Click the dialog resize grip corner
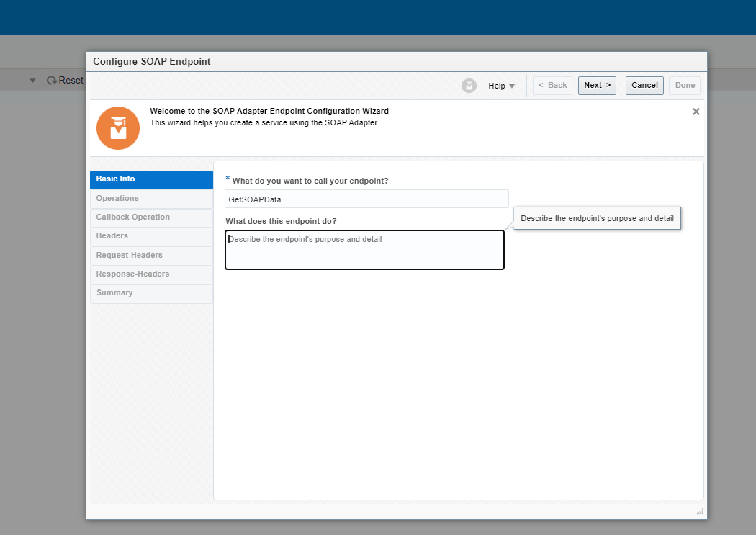 click(700, 511)
